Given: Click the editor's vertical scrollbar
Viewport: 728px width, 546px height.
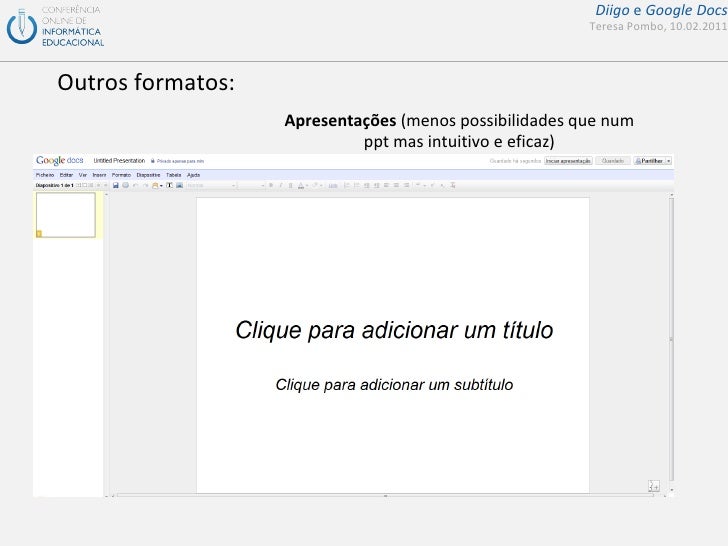Looking at the screenshot, I should coord(671,341).
